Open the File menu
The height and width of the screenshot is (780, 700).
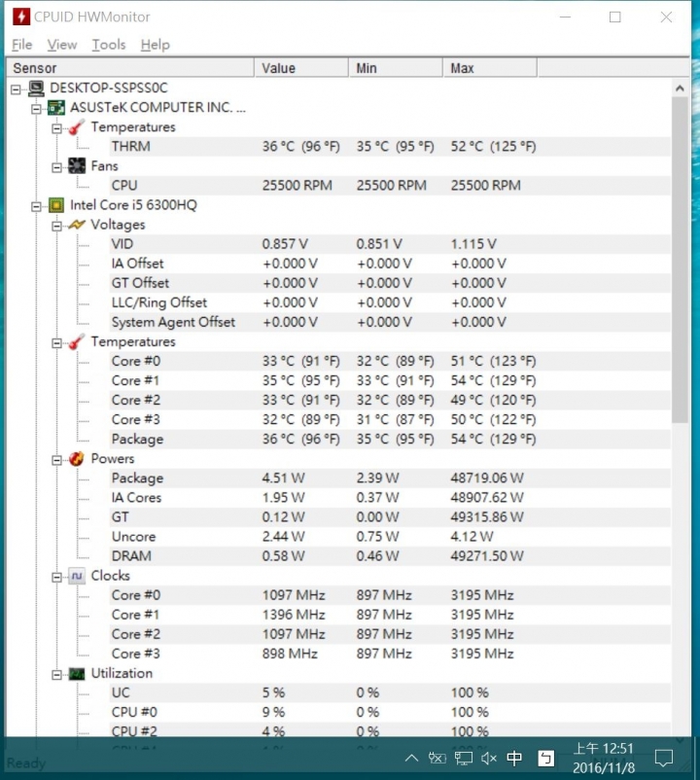point(21,45)
